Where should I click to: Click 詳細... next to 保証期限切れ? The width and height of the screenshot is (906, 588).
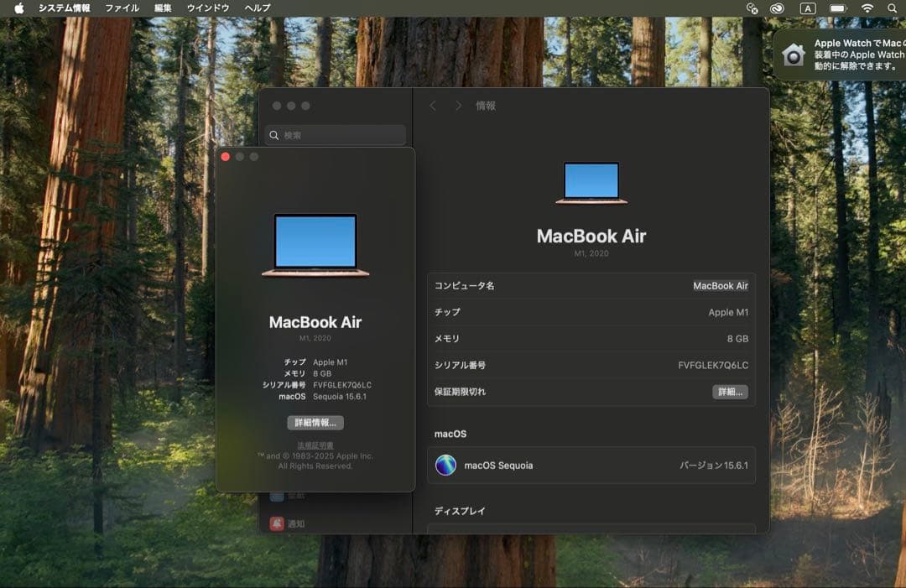click(x=729, y=392)
